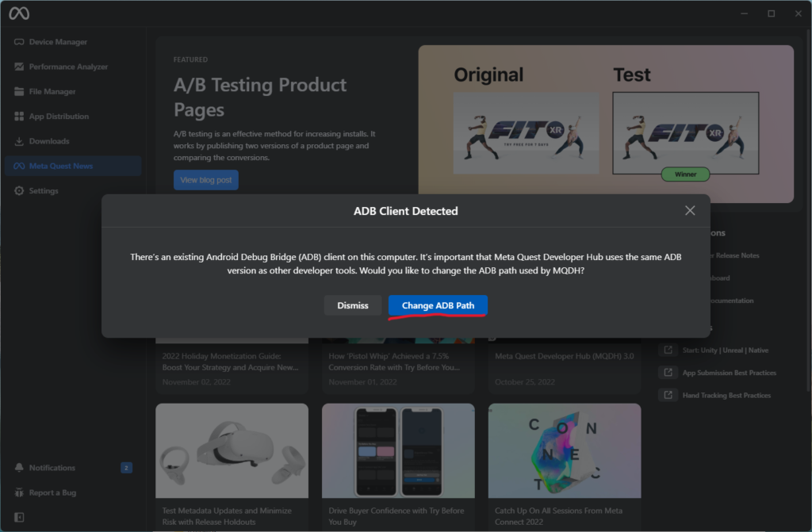Screen dimensions: 812x532
Task: Click the Meta logo icon in title bar
Action: [x=19, y=13]
